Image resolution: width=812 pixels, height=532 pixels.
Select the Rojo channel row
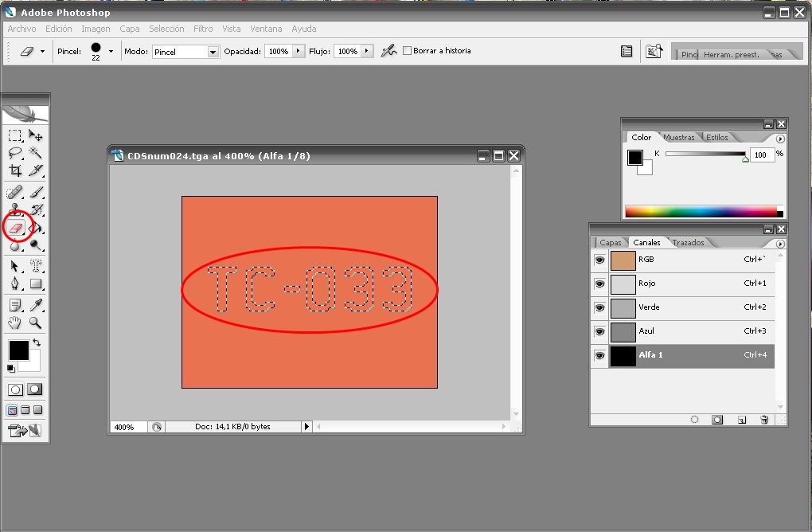(682, 284)
